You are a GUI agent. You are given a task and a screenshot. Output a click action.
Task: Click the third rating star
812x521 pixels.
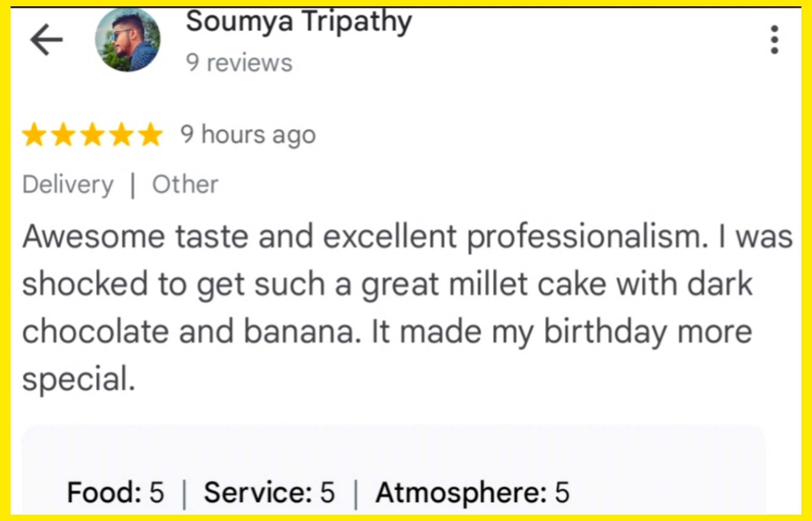click(x=93, y=134)
